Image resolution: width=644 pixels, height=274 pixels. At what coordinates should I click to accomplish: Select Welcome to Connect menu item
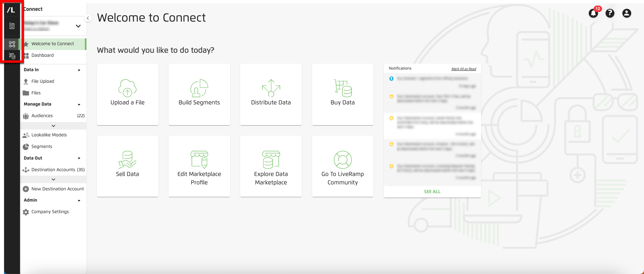[x=53, y=44]
